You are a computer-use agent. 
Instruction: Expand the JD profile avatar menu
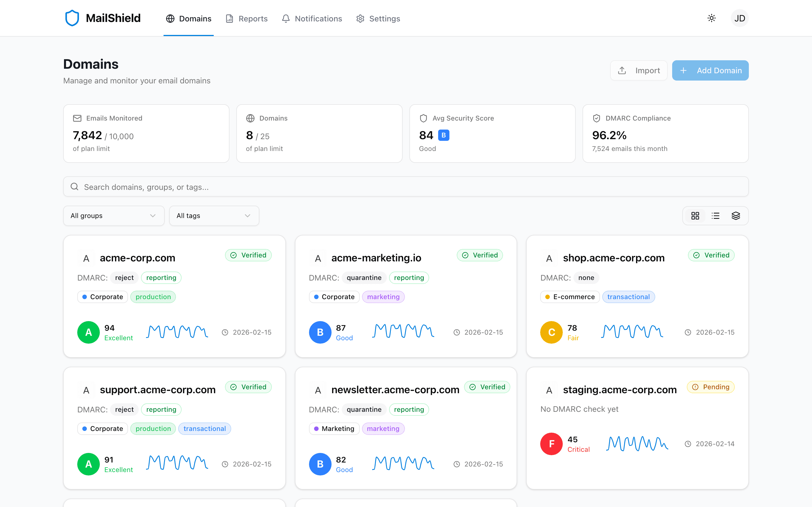[740, 18]
